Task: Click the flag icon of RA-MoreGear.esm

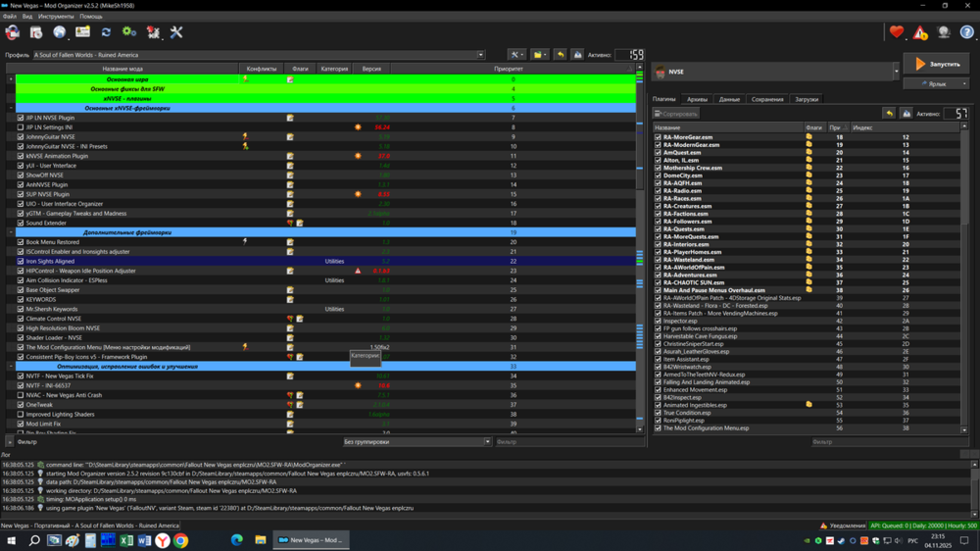Action: [x=808, y=137]
